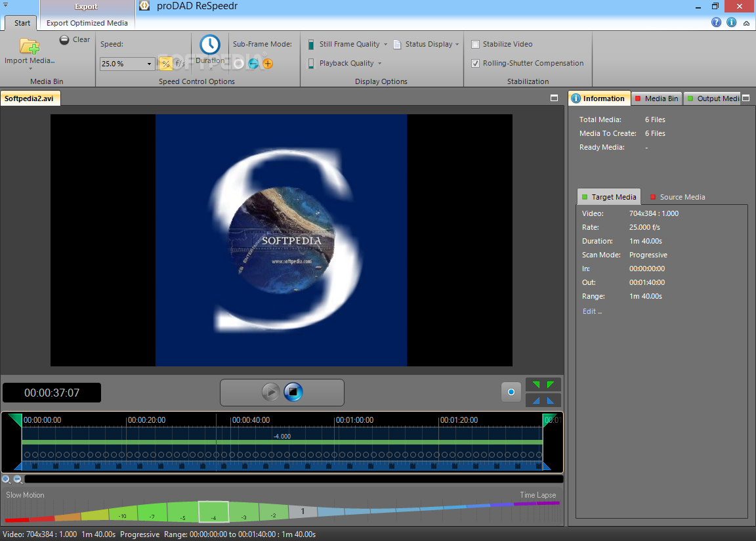The height and width of the screenshot is (541, 756).
Task: Click the Duration clock icon
Action: click(210, 45)
